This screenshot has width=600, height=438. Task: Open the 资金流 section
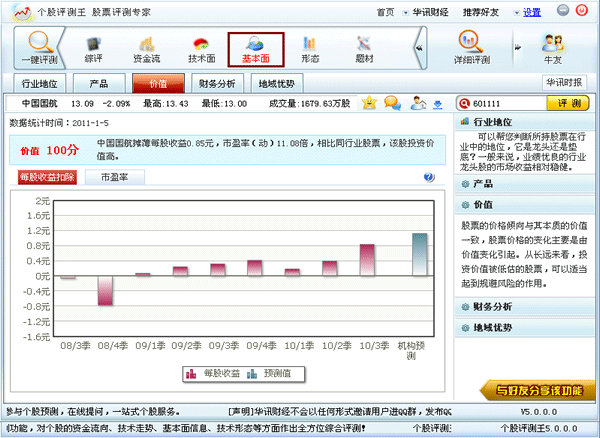point(147,50)
